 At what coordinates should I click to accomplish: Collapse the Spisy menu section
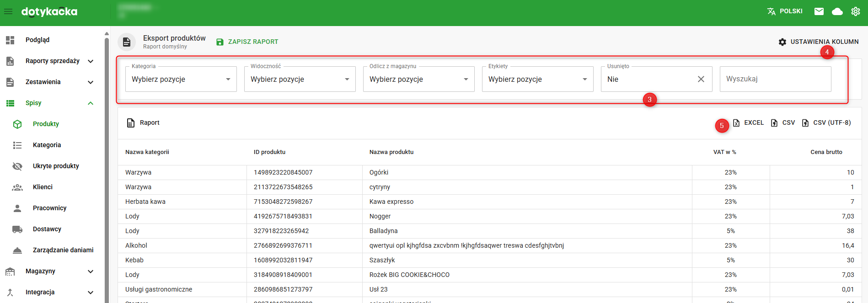(91, 103)
